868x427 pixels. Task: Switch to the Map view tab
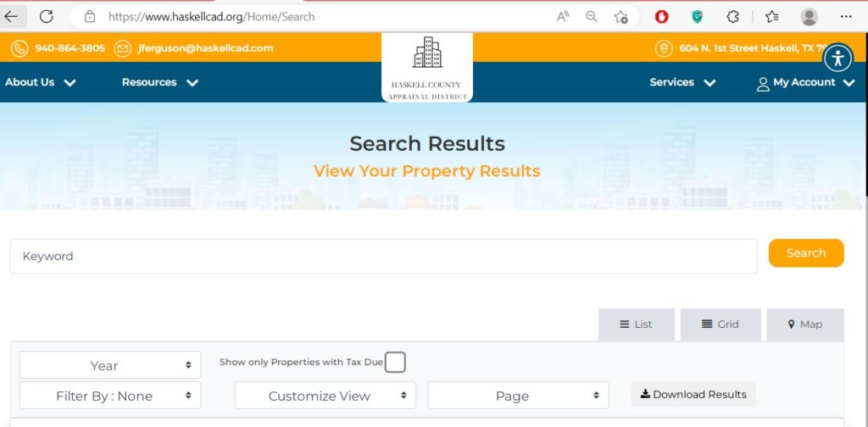click(x=805, y=324)
